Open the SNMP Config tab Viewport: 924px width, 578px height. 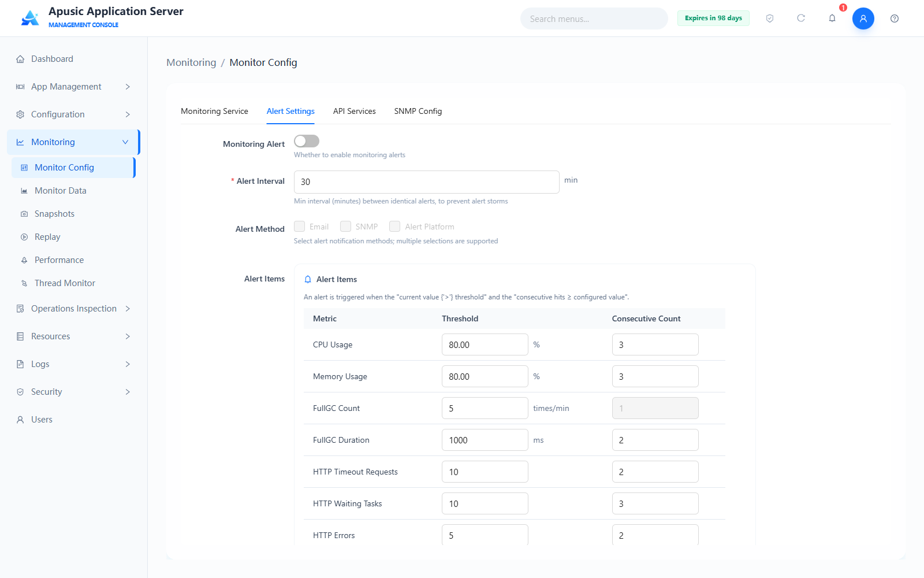click(418, 111)
